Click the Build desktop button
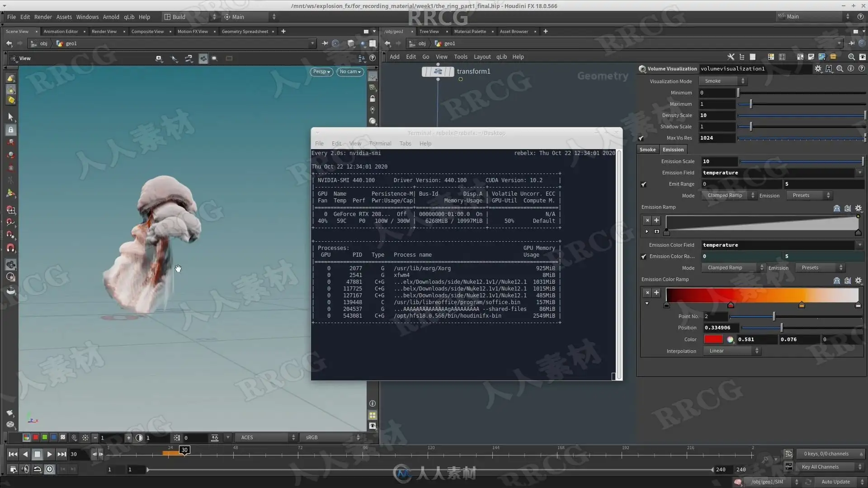This screenshot has width=868, height=488. [190, 17]
